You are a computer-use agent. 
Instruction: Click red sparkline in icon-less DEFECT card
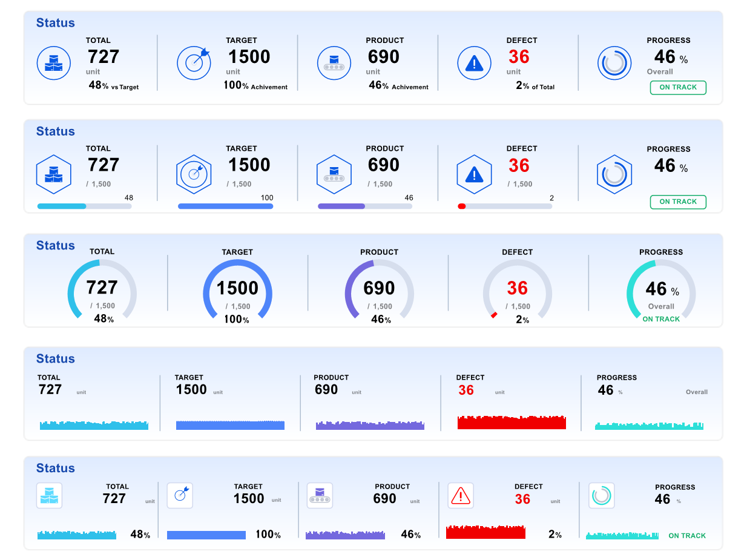coord(512,422)
